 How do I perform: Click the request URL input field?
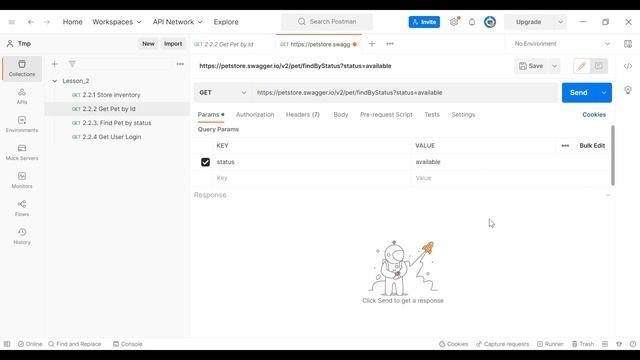pos(404,93)
